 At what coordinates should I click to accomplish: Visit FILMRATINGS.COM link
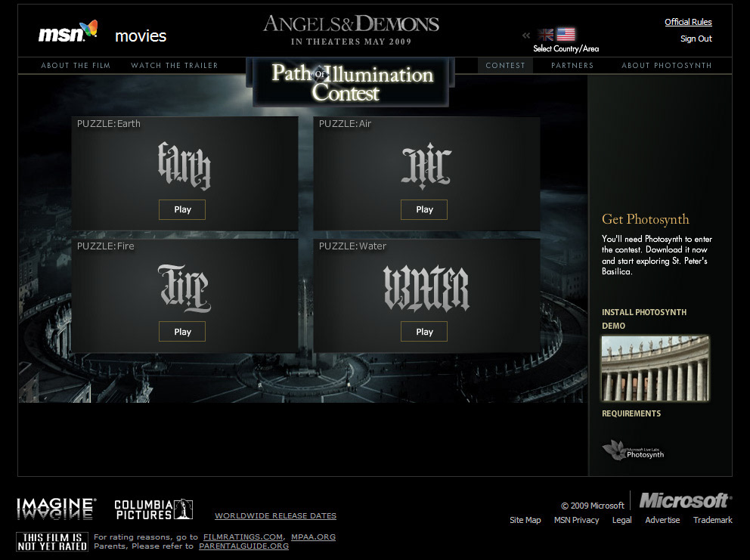point(243,537)
